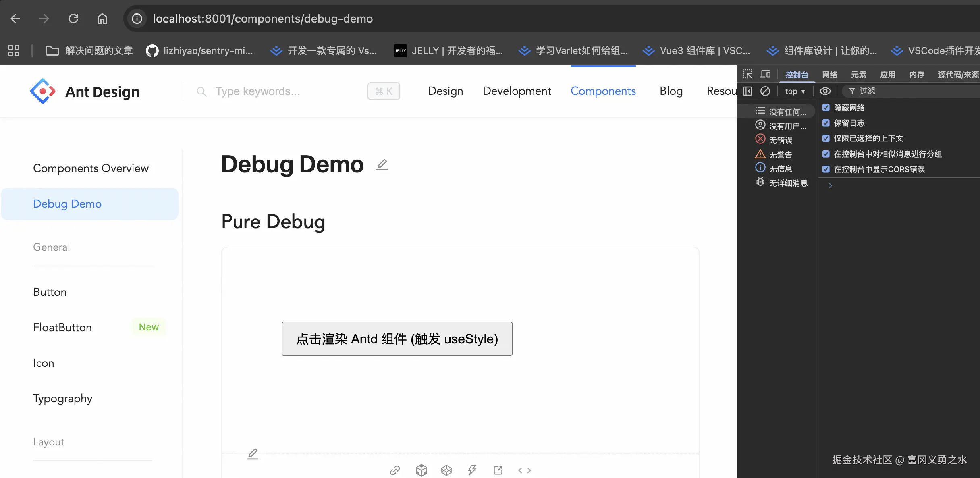Switch to the 内存 DevTools tab
Image resolution: width=980 pixels, height=478 pixels.
click(917, 75)
